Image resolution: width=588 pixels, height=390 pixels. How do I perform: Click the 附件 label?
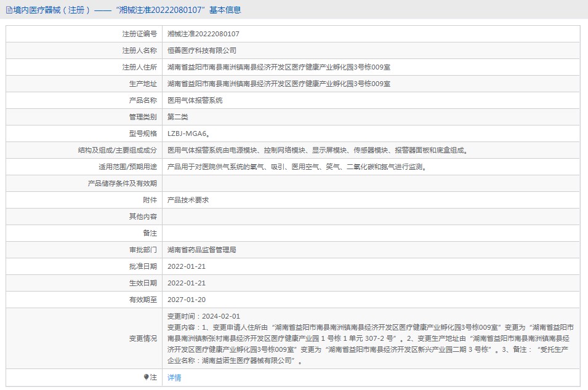(x=150, y=200)
